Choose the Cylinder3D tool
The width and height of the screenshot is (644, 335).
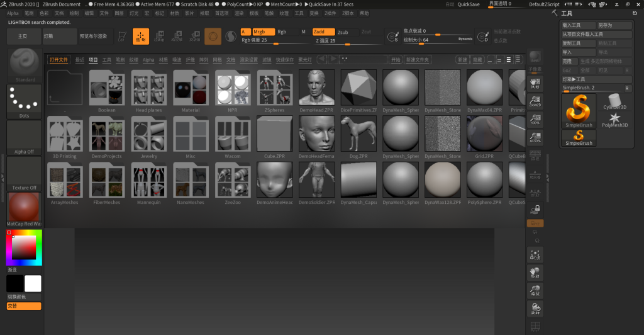(x=615, y=101)
